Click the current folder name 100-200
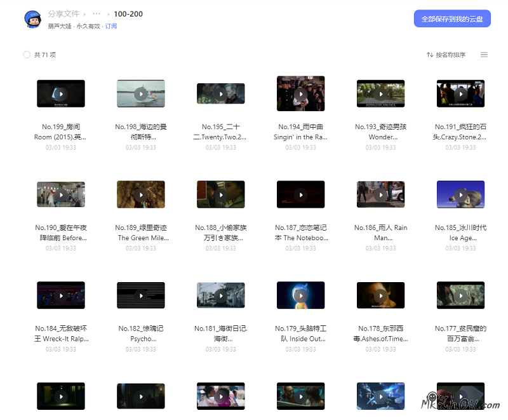The image size is (508, 420). click(128, 14)
